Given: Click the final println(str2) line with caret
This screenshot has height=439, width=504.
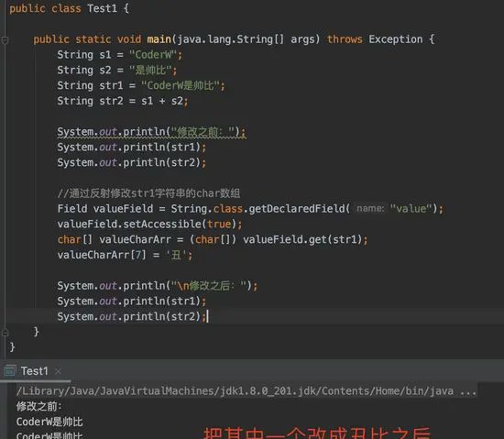Looking at the screenshot, I should [132, 316].
